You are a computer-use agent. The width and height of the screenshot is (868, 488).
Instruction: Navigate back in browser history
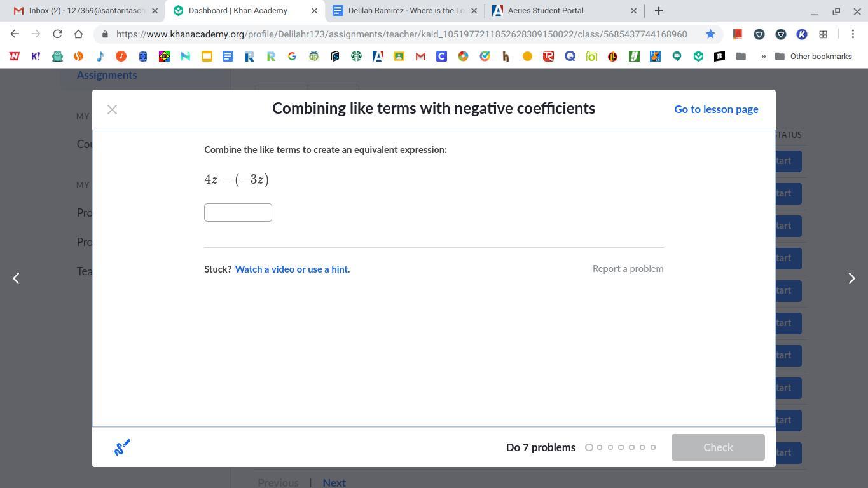point(15,34)
